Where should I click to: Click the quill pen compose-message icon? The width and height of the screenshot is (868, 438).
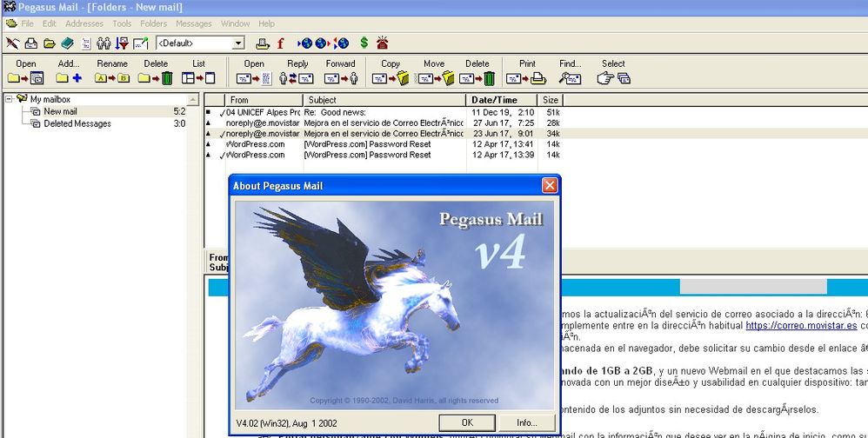point(12,43)
